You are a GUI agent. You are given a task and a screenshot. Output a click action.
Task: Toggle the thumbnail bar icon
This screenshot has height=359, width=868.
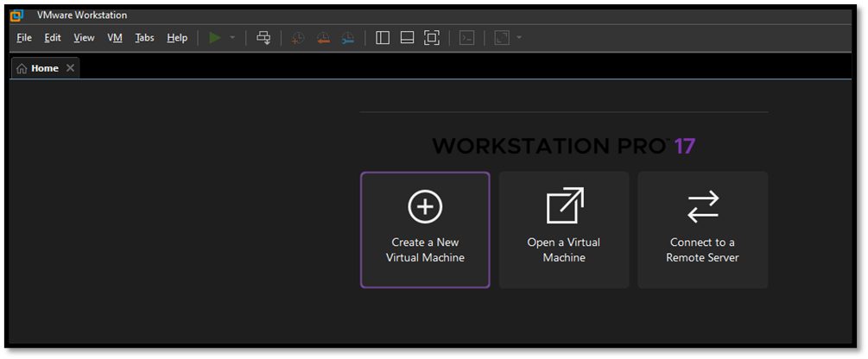pyautogui.click(x=407, y=38)
